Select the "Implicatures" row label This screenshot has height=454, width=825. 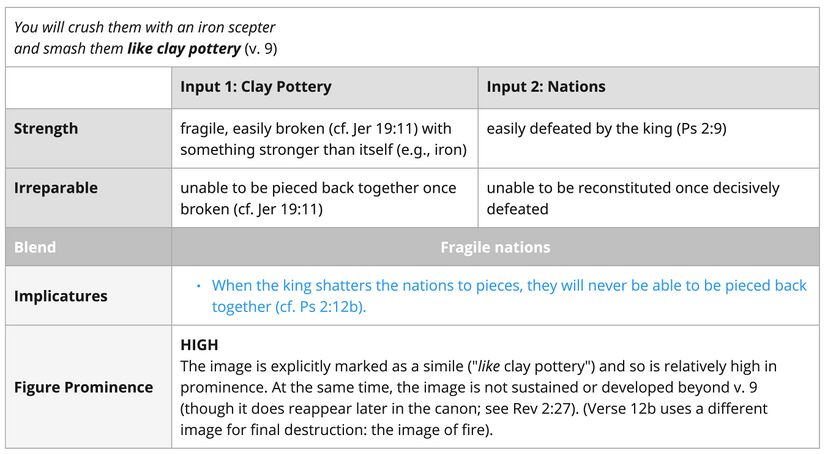pos(61,296)
